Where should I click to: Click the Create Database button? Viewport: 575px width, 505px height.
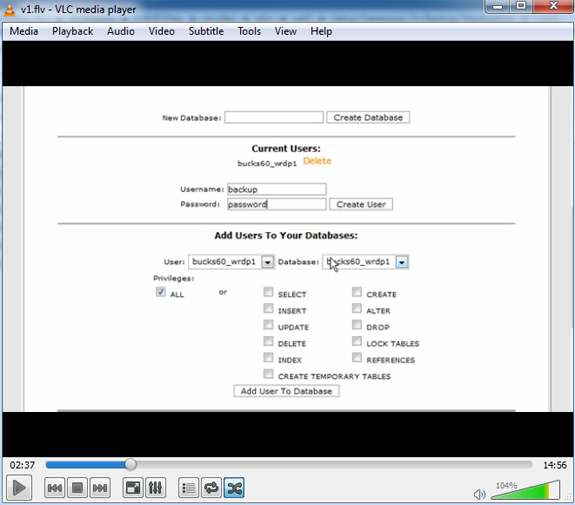point(368,117)
